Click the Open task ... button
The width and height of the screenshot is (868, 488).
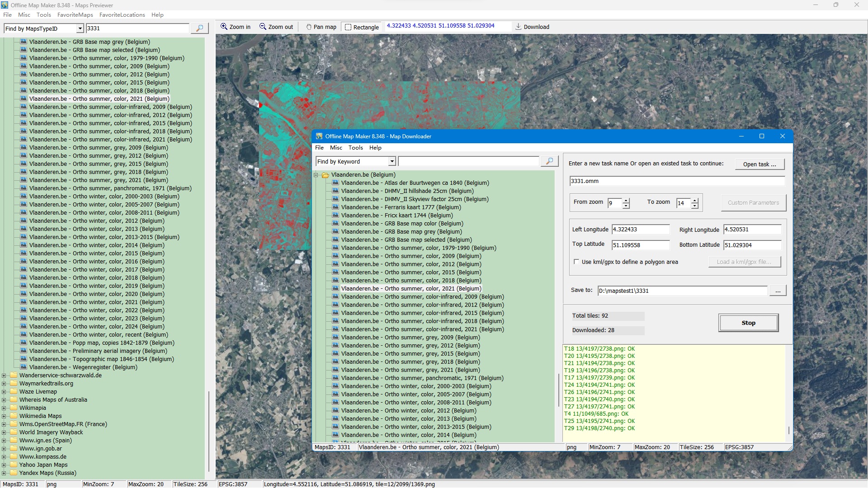(759, 164)
